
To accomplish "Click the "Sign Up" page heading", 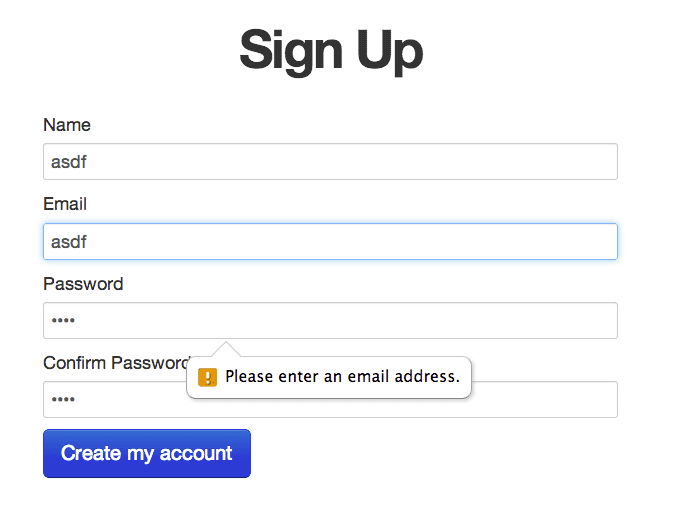I will tap(331, 50).
